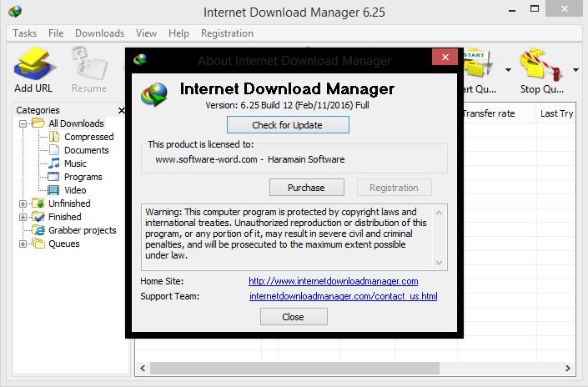Close the Categories panel with X

pyautogui.click(x=122, y=110)
